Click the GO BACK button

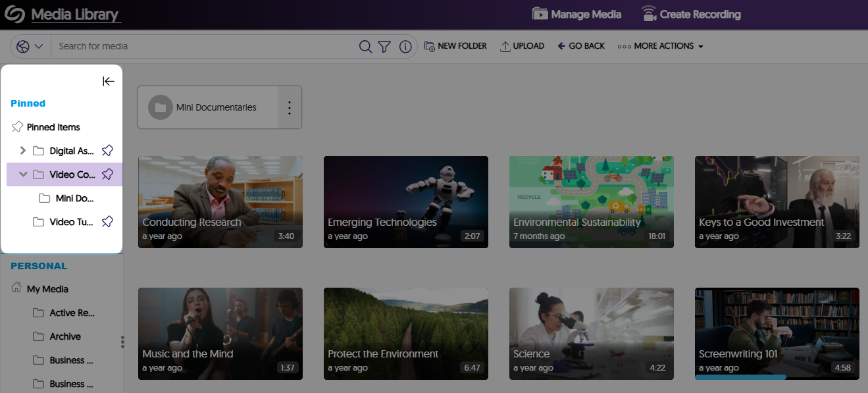tap(581, 46)
